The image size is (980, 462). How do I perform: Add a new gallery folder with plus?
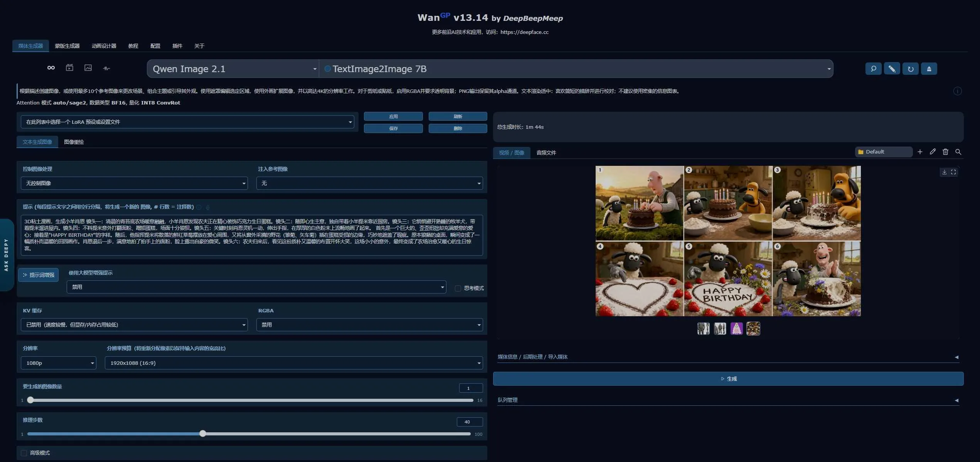(920, 152)
